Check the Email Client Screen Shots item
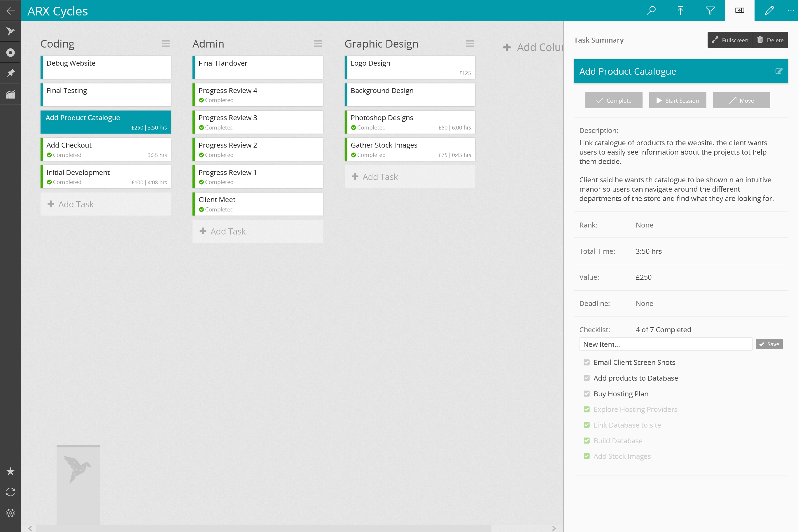The height and width of the screenshot is (532, 798). (x=587, y=362)
